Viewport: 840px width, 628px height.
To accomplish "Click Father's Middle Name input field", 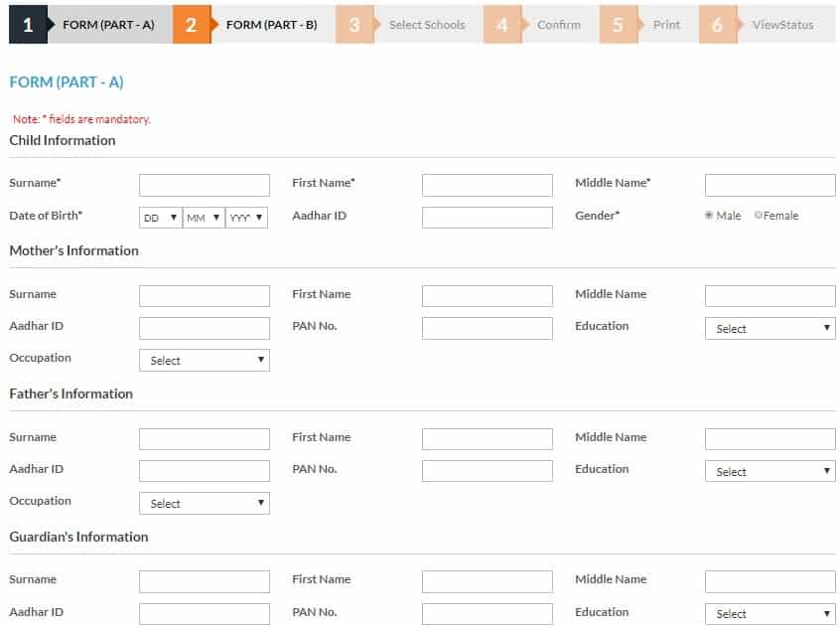I will (x=770, y=439).
